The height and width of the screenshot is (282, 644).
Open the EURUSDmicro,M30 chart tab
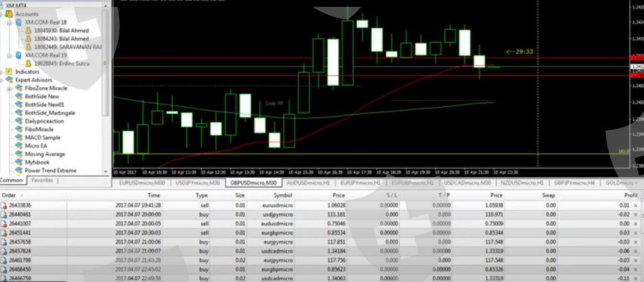click(x=141, y=183)
